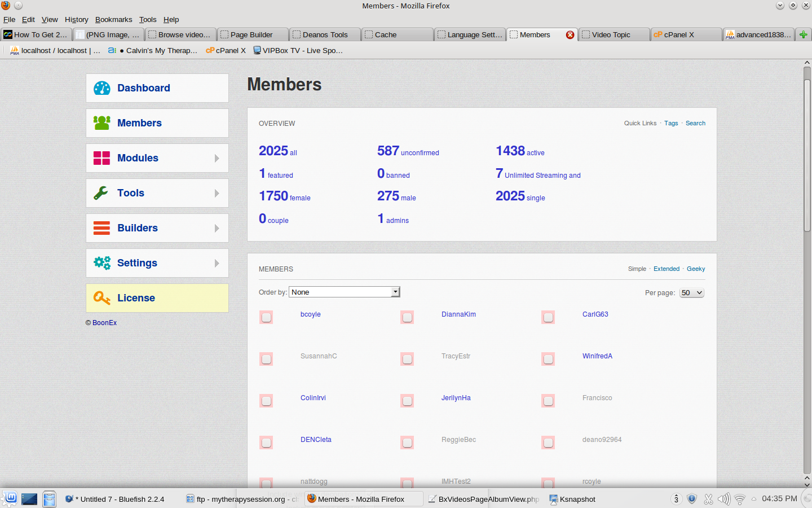
Task: Expand the Modules submenu arrow
Action: [x=217, y=158]
